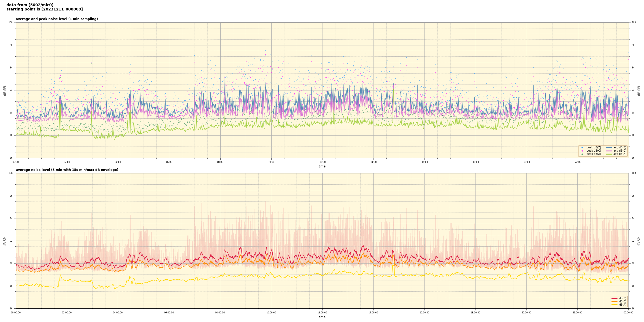Click the avg dB(C) pink legend line
Screen dimensions: 644x322
(x=609, y=151)
